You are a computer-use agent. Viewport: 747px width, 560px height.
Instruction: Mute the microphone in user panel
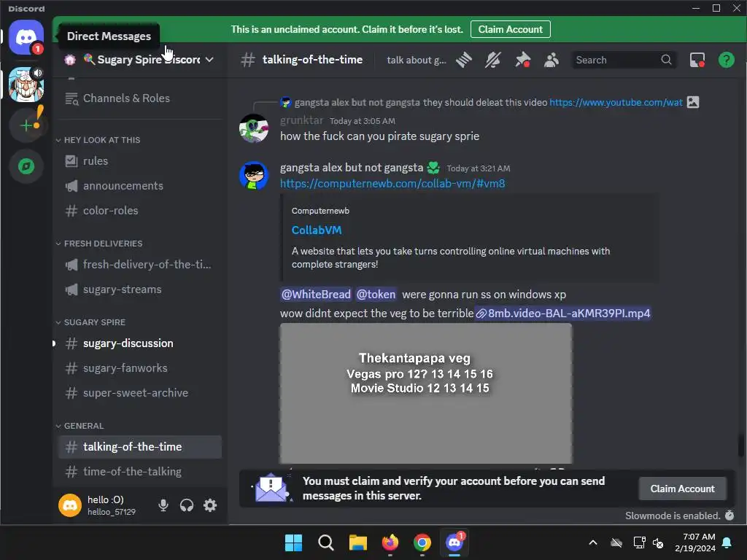tap(163, 505)
